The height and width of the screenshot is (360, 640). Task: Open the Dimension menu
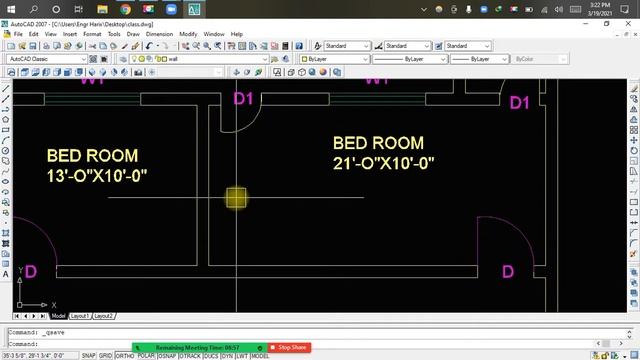point(159,34)
